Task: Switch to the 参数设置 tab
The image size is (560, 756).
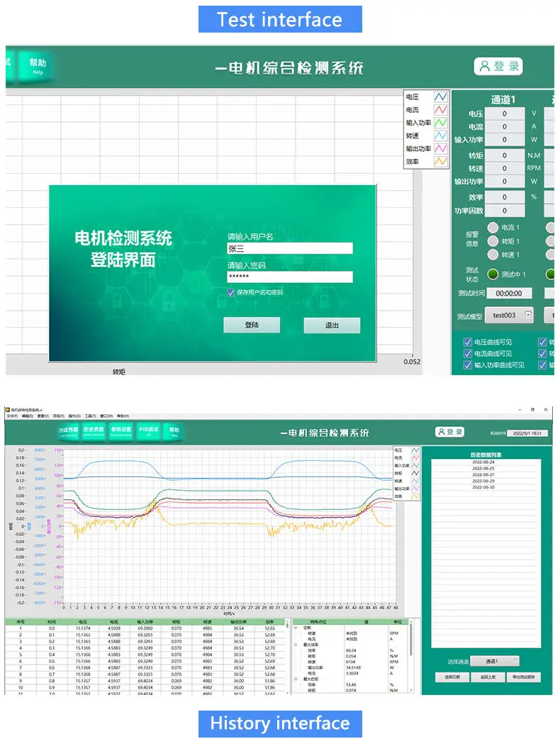Action: [121, 431]
